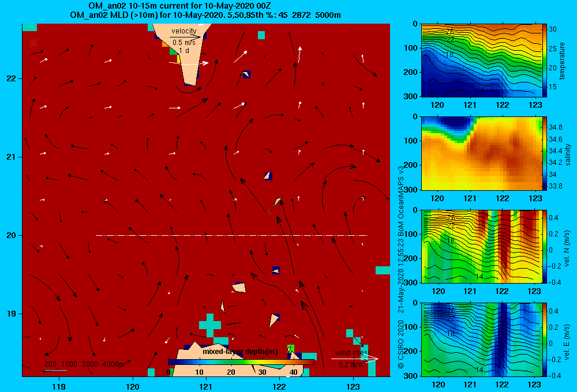Click the "OM_an02 MLD (>10m)" percentile subtitle line
Image resolution: width=577 pixels, height=392 pixels.
click(205, 15)
